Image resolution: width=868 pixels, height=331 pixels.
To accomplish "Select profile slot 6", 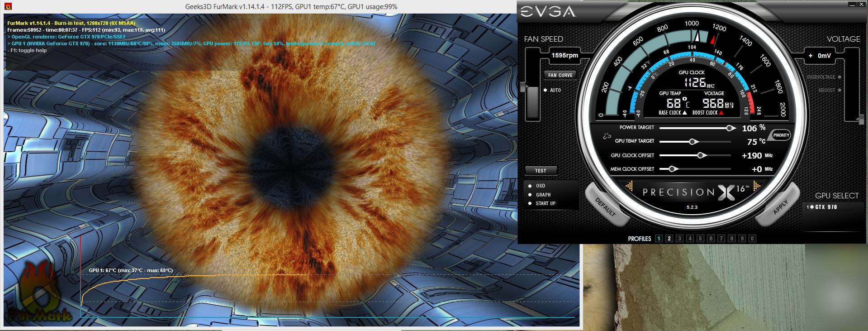I will point(711,239).
